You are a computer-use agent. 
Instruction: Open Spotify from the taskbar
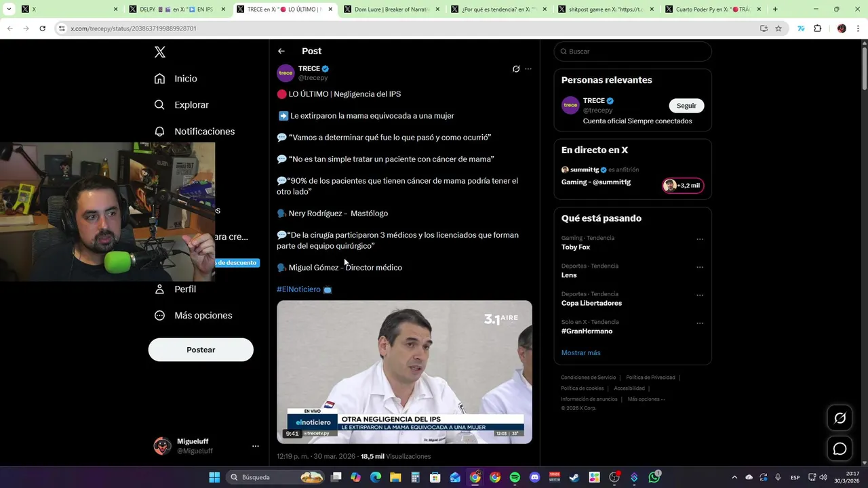coord(515,477)
